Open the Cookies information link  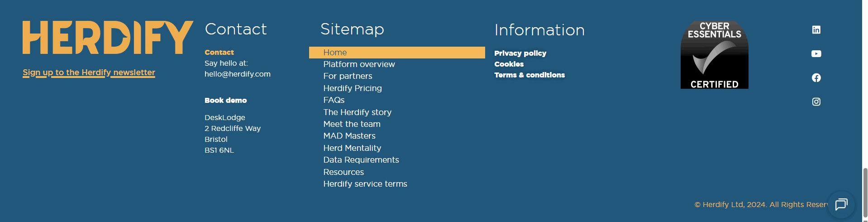[509, 64]
